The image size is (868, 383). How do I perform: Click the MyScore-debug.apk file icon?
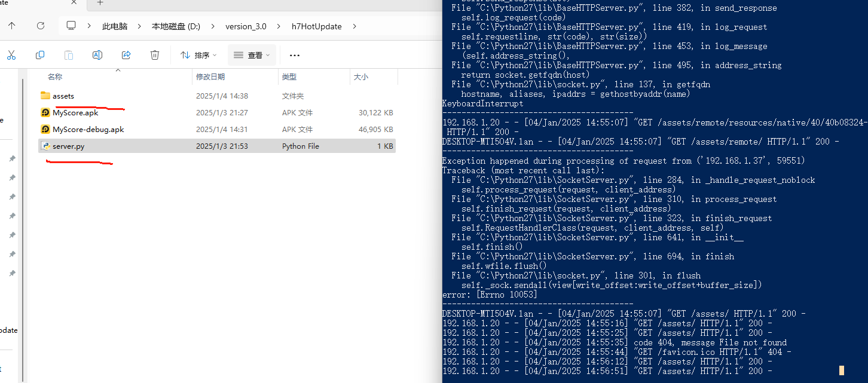click(45, 129)
